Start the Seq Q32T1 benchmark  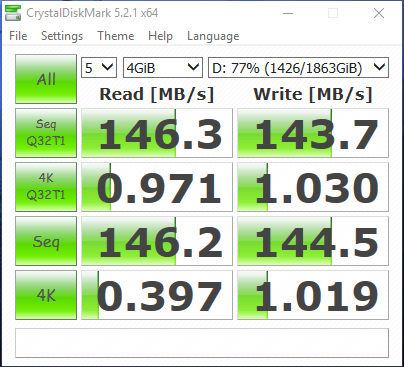pos(46,133)
